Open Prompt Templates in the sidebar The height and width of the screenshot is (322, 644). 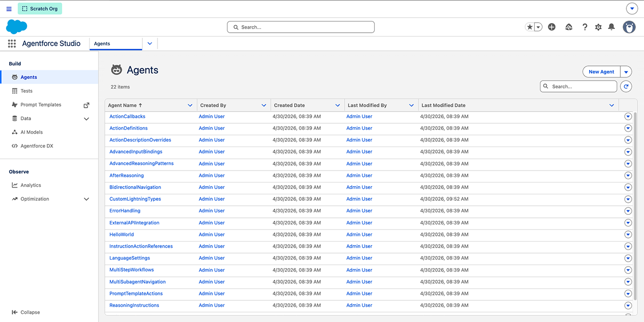(x=41, y=105)
